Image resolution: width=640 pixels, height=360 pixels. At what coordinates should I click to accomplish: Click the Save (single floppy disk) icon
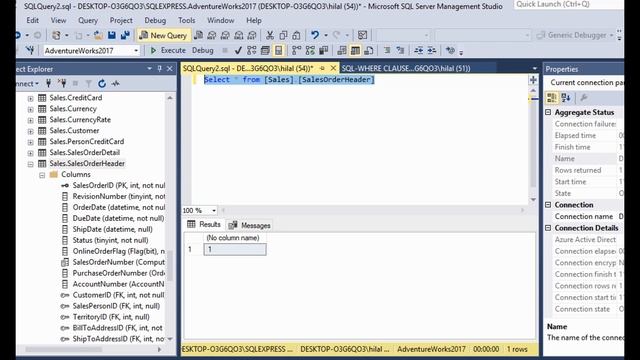coord(112,36)
